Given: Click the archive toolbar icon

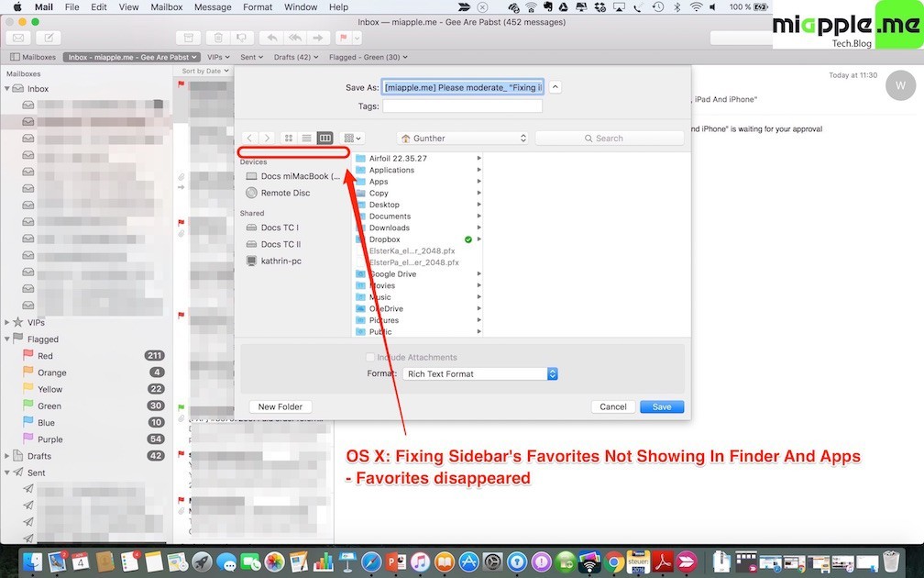Looking at the screenshot, I should coord(188,38).
